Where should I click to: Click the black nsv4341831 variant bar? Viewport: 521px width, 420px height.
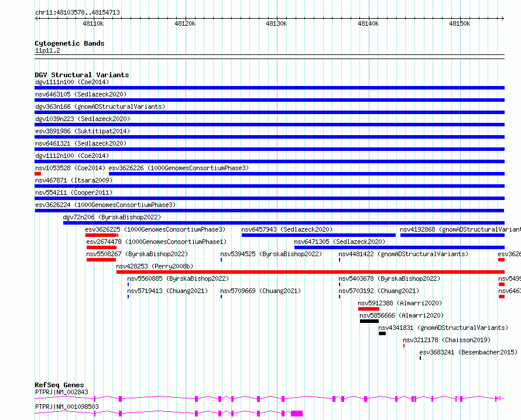pyautogui.click(x=382, y=333)
